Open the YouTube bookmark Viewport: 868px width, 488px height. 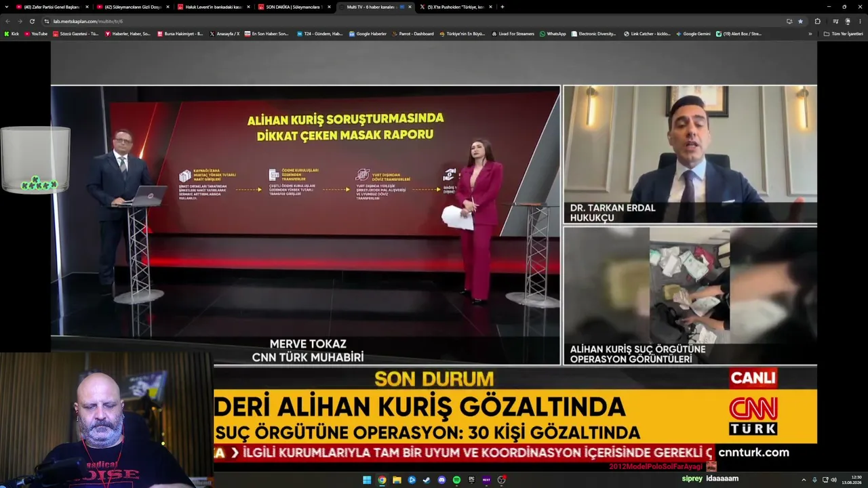(x=36, y=33)
